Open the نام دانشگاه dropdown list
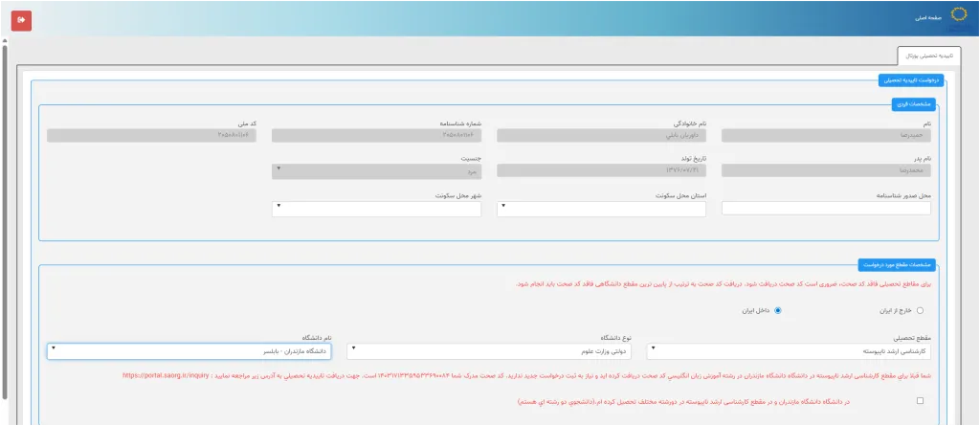This screenshot has height=426, width=980. point(189,350)
